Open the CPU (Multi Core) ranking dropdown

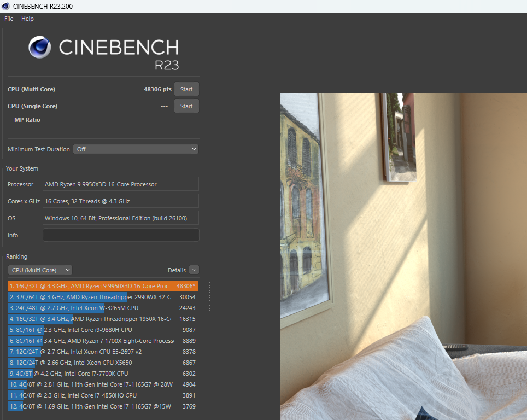tap(40, 270)
